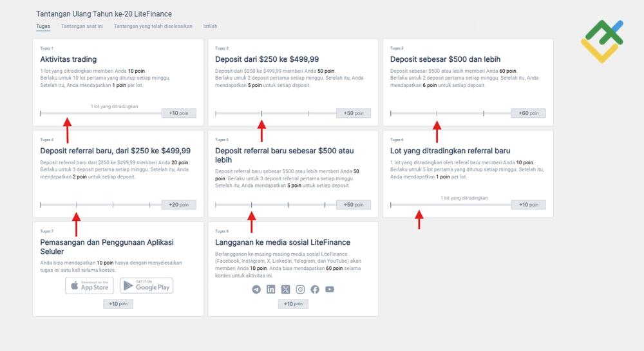Switch to the Istilah tab
This screenshot has height=351, width=644.
tap(211, 26)
